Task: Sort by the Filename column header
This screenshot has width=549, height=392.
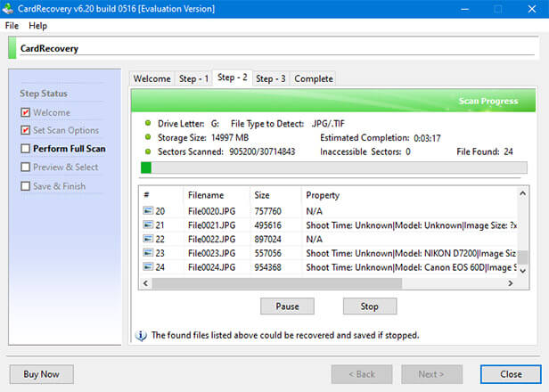Action: point(217,195)
